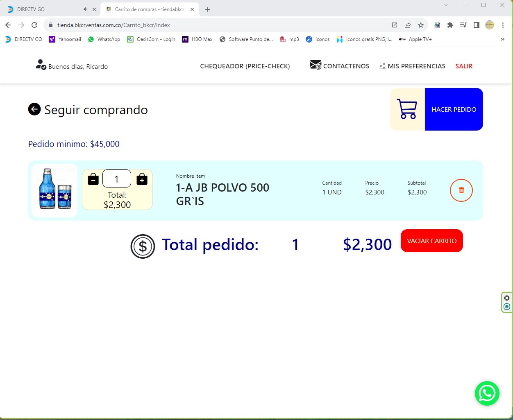This screenshot has width=513, height=420.
Task: Reload the page
Action: [x=34, y=25]
